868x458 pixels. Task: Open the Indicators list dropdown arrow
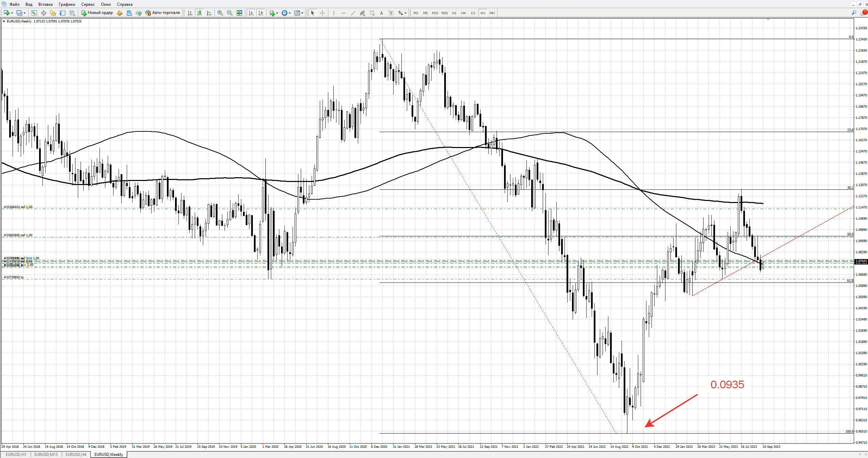[277, 13]
